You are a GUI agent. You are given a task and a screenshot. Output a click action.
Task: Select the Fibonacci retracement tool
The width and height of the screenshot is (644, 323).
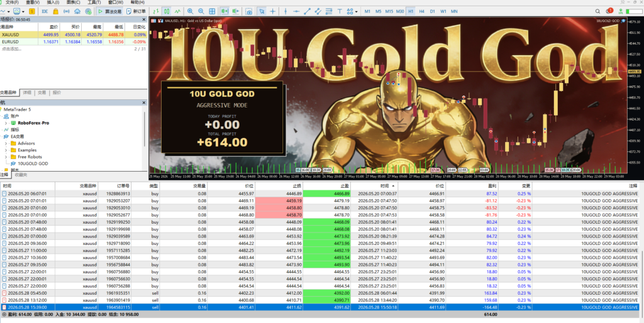click(x=328, y=11)
